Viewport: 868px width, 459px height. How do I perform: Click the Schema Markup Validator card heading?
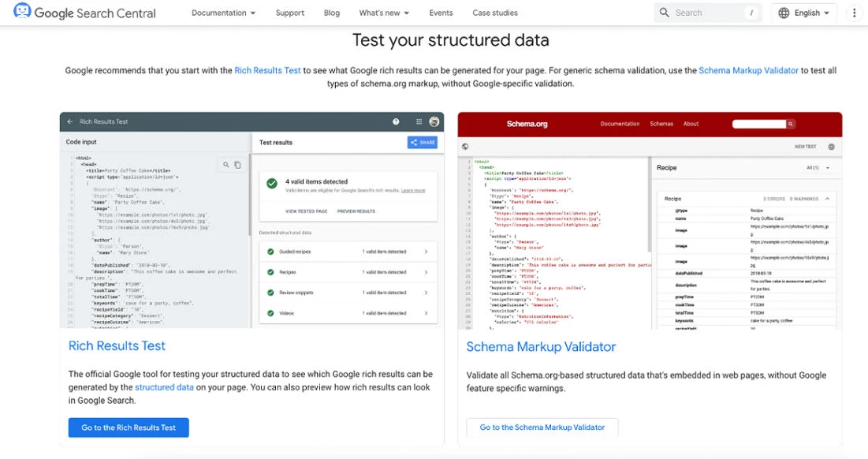click(541, 347)
